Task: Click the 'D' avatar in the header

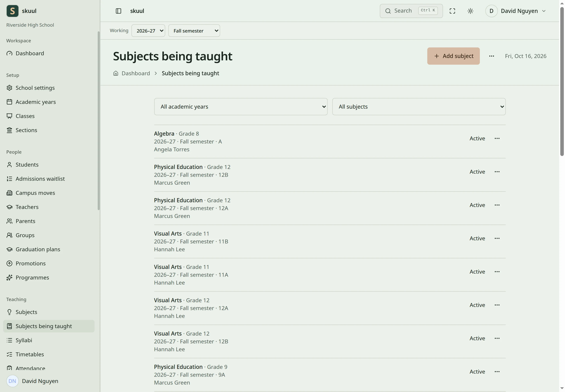Action: tap(491, 11)
